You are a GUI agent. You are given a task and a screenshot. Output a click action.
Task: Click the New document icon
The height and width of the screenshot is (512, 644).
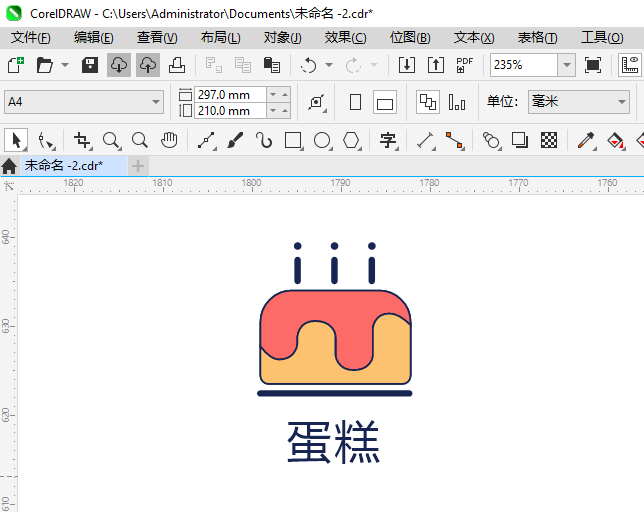point(16,65)
